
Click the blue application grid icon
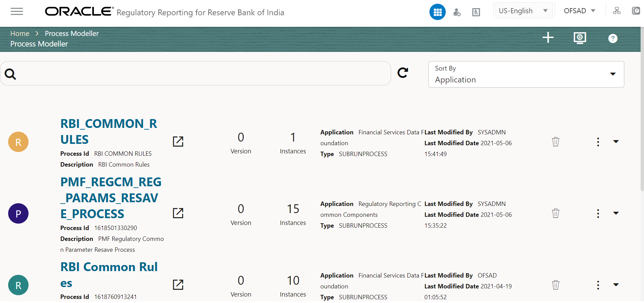(438, 12)
